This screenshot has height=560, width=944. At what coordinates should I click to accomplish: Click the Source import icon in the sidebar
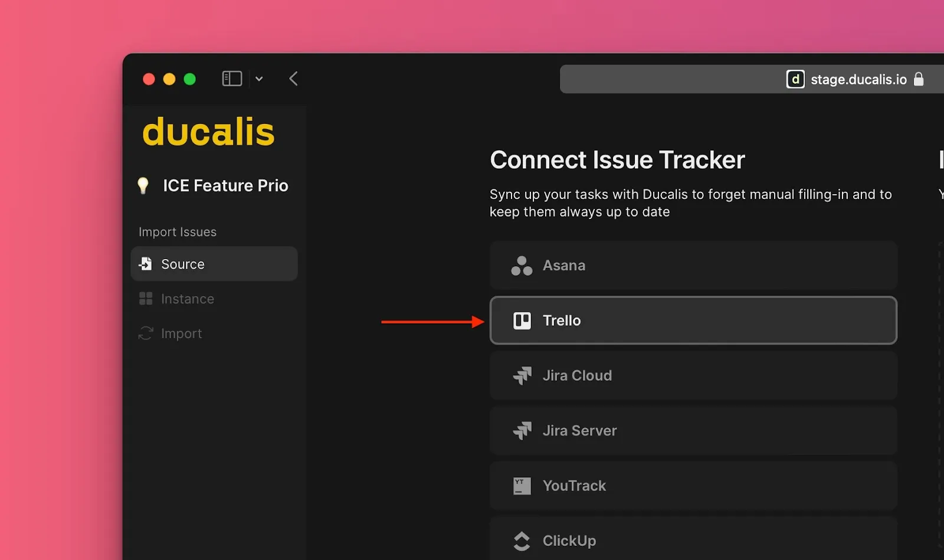(x=145, y=264)
